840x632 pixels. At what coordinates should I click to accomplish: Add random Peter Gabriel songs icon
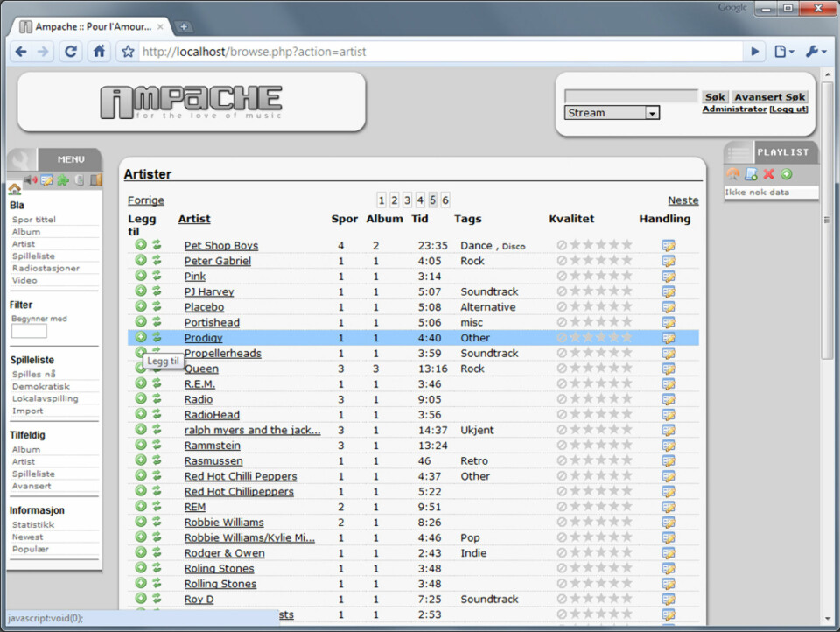point(157,261)
